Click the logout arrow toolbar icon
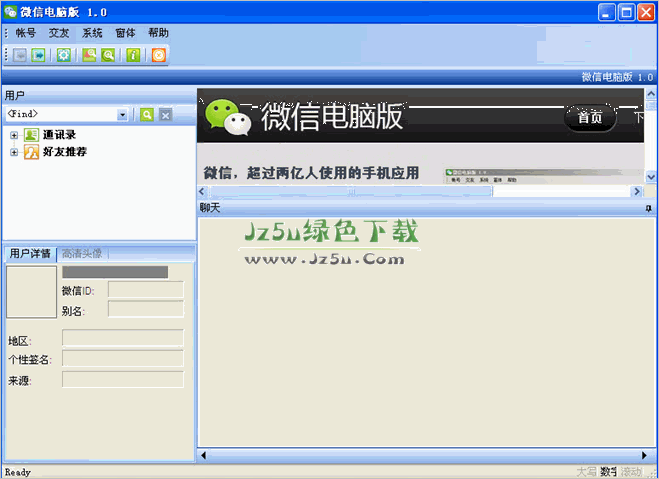Image resolution: width=659 pixels, height=479 pixels. 38,55
